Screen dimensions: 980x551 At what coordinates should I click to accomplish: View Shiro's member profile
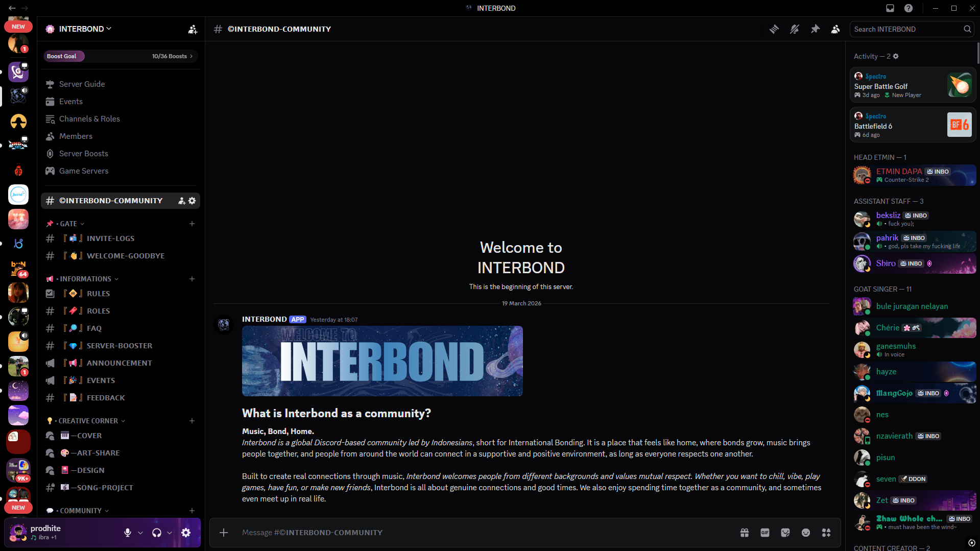[x=914, y=263]
